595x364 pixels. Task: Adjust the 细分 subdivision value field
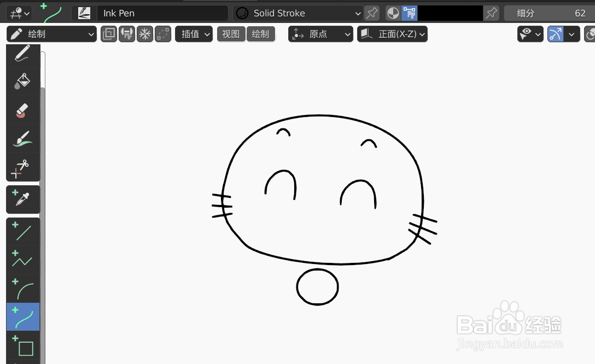coord(550,13)
